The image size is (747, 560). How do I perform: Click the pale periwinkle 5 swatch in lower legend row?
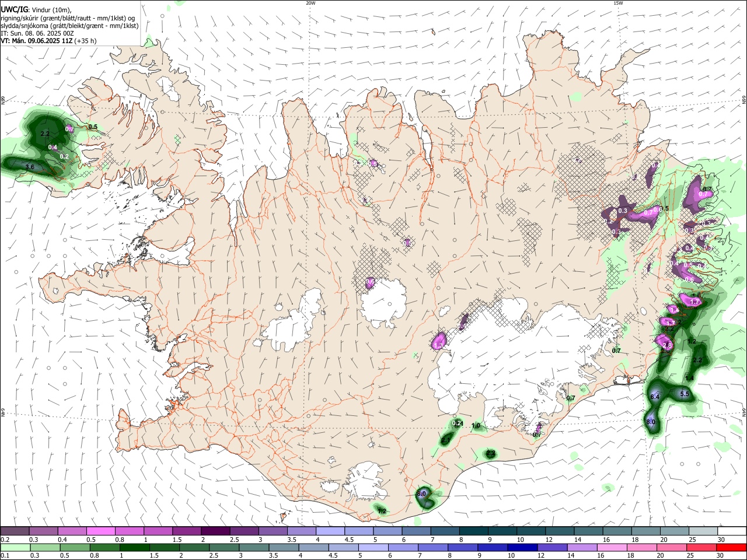pyautogui.click(x=373, y=547)
